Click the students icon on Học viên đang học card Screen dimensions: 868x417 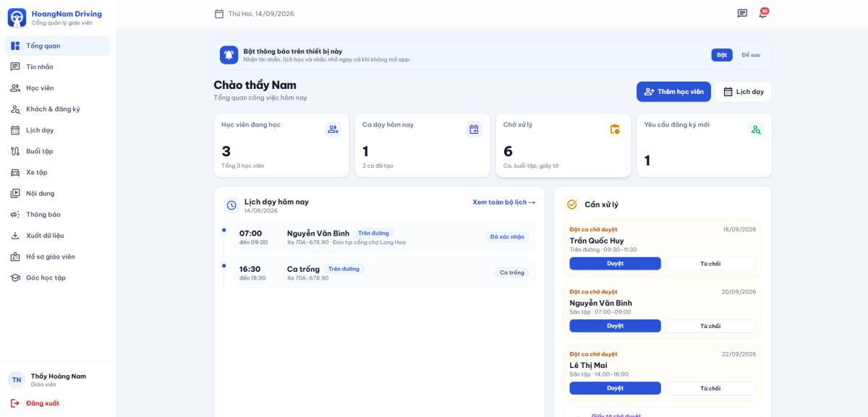[333, 129]
